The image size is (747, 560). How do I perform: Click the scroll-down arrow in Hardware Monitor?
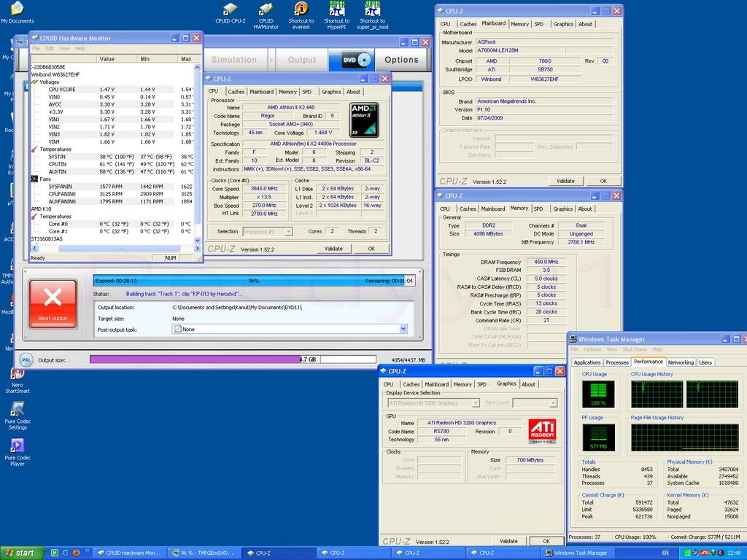197,241
